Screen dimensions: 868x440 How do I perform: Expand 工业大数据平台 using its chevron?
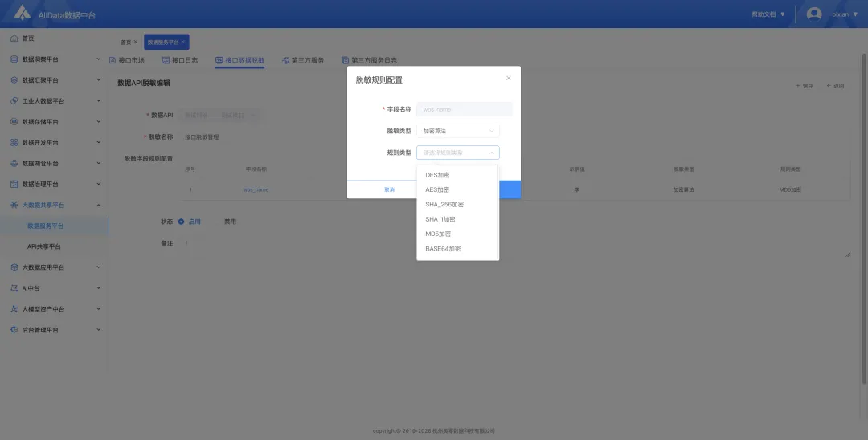pyautogui.click(x=99, y=100)
